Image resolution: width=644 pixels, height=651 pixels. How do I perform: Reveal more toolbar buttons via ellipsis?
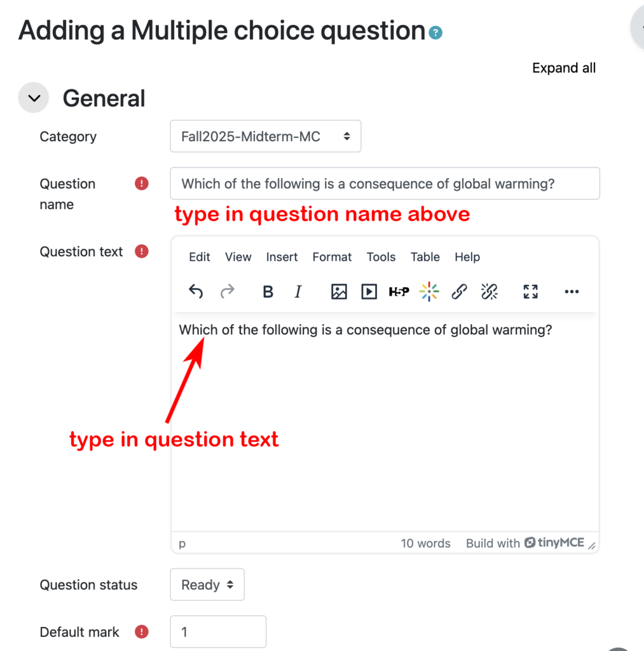click(572, 292)
